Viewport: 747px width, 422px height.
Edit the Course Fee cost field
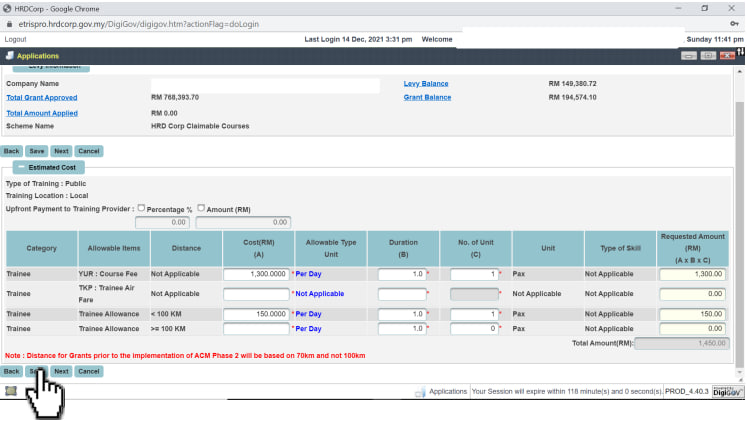[x=256, y=274]
